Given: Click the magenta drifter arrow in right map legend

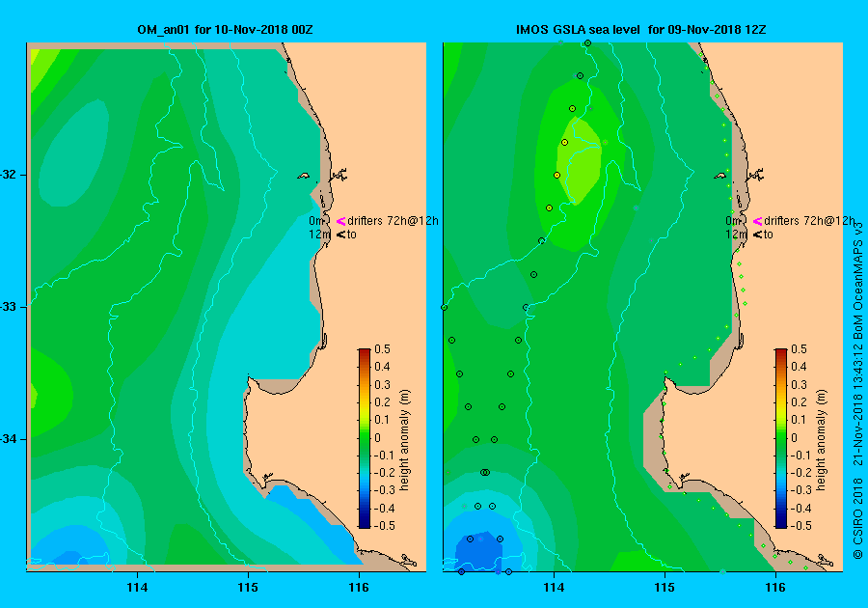Looking at the screenshot, I should click(x=757, y=221).
